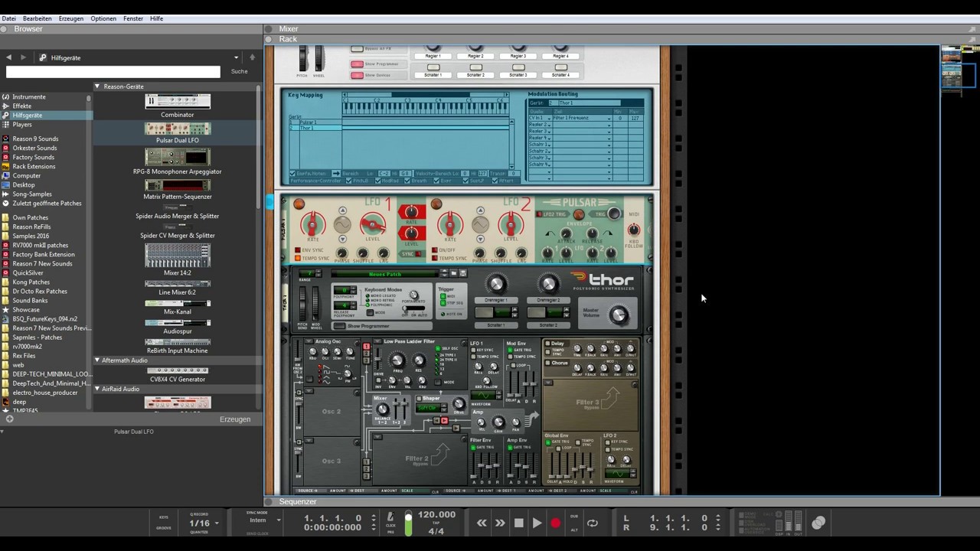Viewport: 980px width, 551px height.
Task: Select Players in browser sidebar
Action: click(x=22, y=125)
